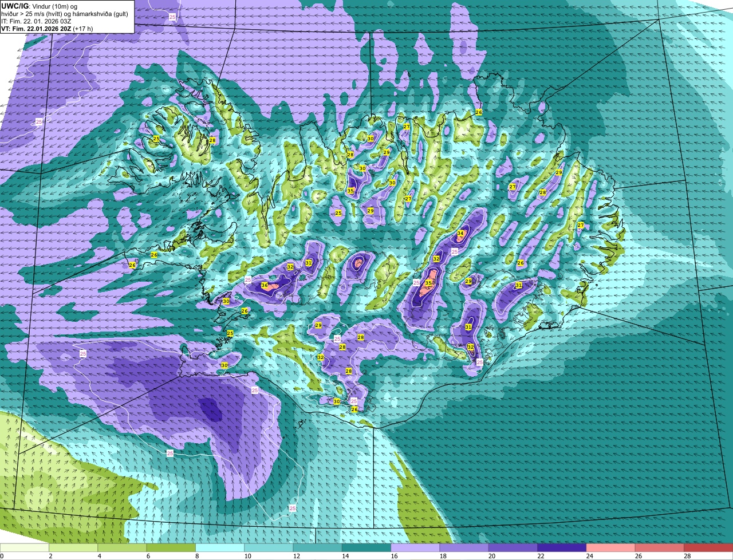Click the legend scale label 24
The image size is (733, 560).
point(590,556)
